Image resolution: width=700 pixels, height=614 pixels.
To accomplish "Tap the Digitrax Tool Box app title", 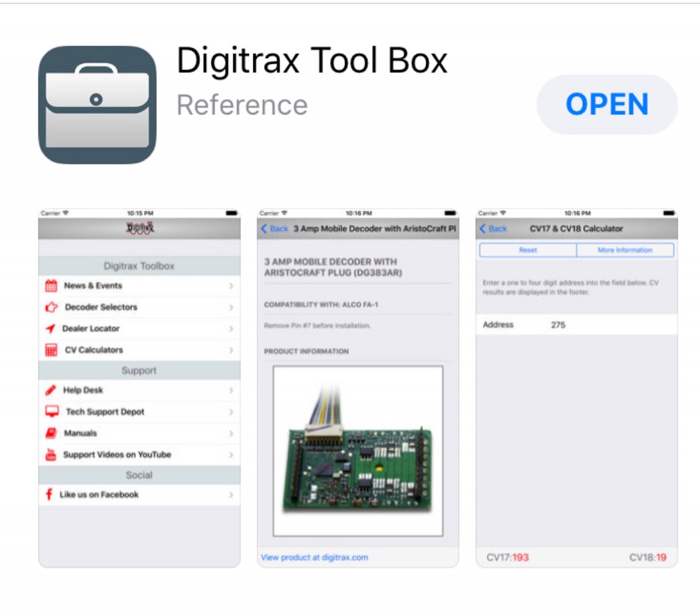I will pyautogui.click(x=312, y=61).
